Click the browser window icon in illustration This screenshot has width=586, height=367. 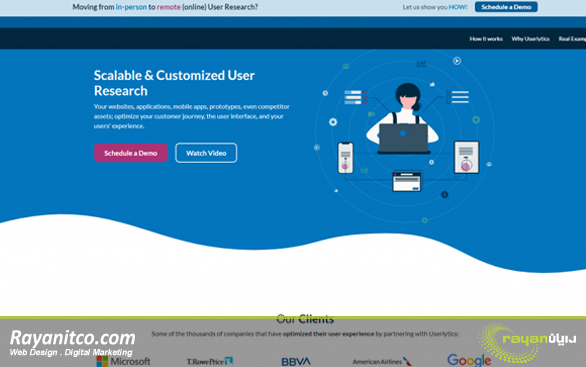tap(407, 182)
